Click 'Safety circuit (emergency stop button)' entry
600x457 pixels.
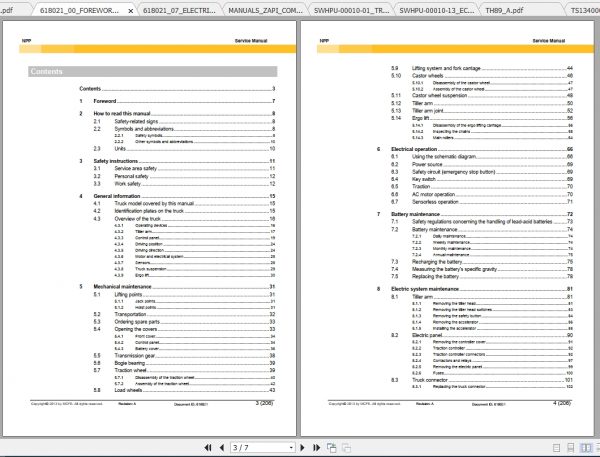click(482, 172)
